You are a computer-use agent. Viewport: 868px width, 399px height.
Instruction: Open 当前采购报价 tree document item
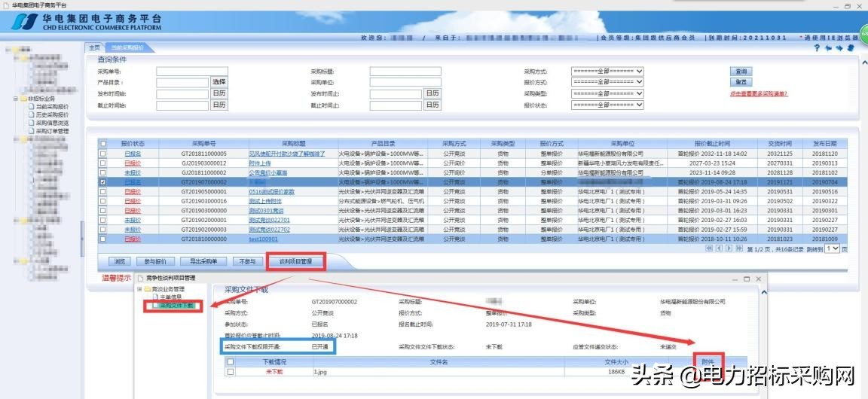(49, 107)
